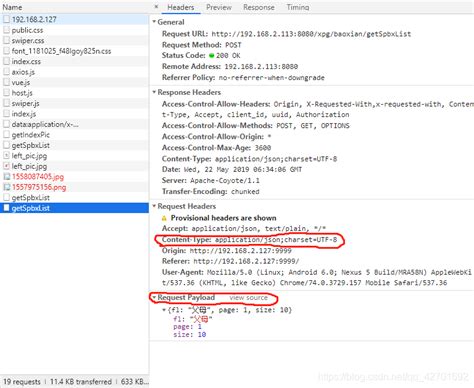The height and width of the screenshot is (388, 474).
Task: Close the request details panel with X
Action: point(156,7)
